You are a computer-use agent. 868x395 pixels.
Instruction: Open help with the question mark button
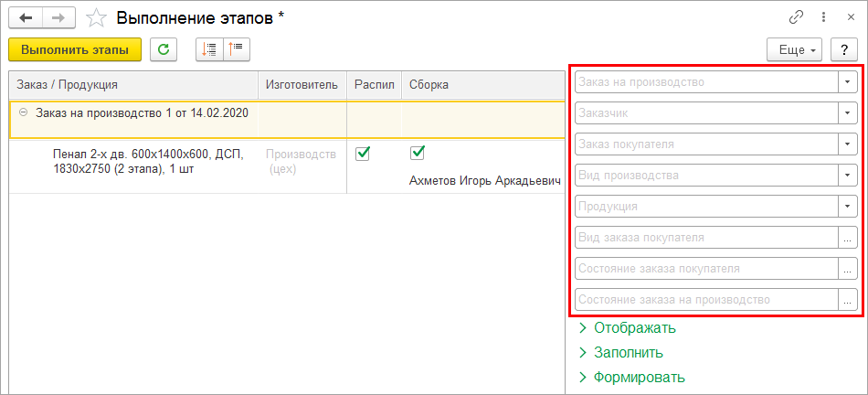tap(843, 50)
